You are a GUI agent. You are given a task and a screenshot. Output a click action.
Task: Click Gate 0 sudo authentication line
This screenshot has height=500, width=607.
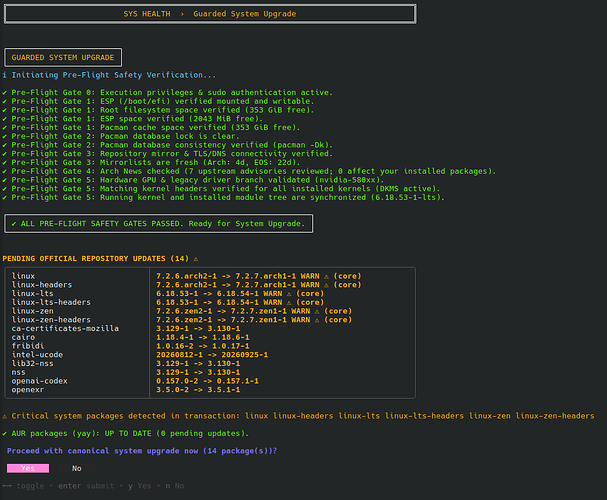pos(168,92)
